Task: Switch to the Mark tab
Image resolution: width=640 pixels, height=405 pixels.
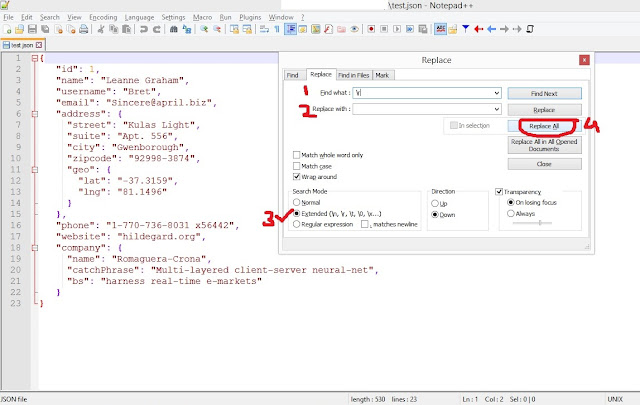Action: pos(382,75)
